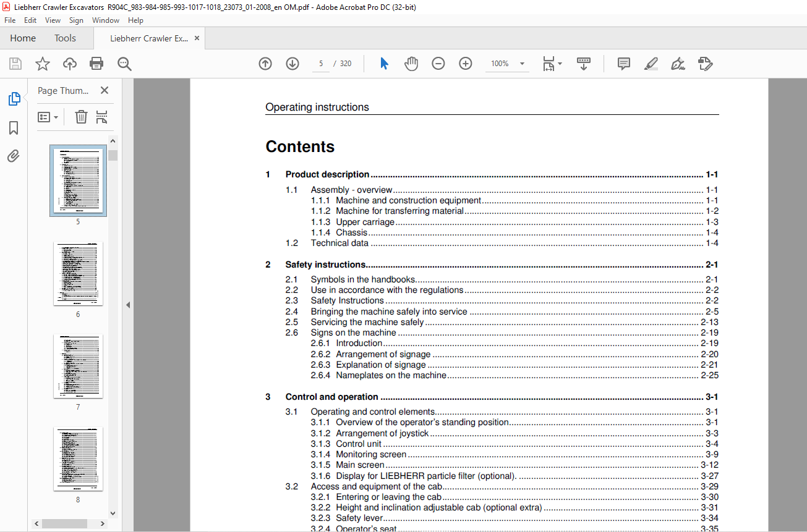Click thumbnail horizontal scrollbar right arrow
This screenshot has width=807, height=532.
[x=103, y=523]
